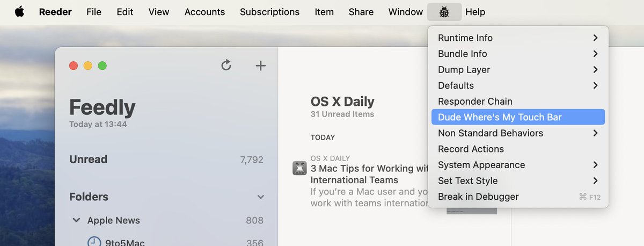Open the Reeder application menu
The width and height of the screenshot is (644, 246).
point(56,12)
